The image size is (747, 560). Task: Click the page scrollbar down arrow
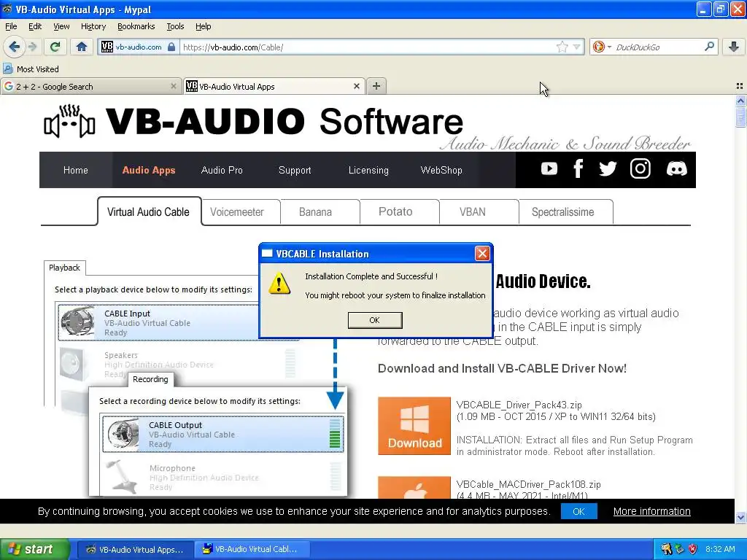740,517
